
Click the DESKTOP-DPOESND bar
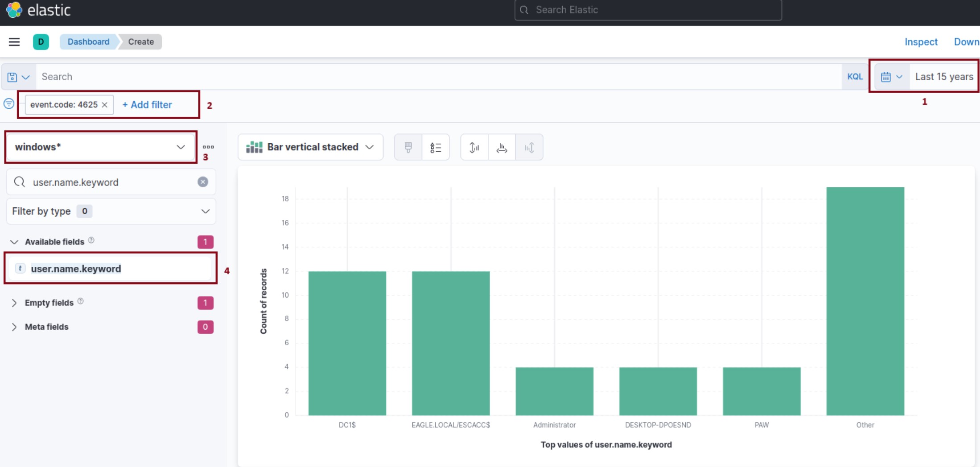[x=658, y=391]
